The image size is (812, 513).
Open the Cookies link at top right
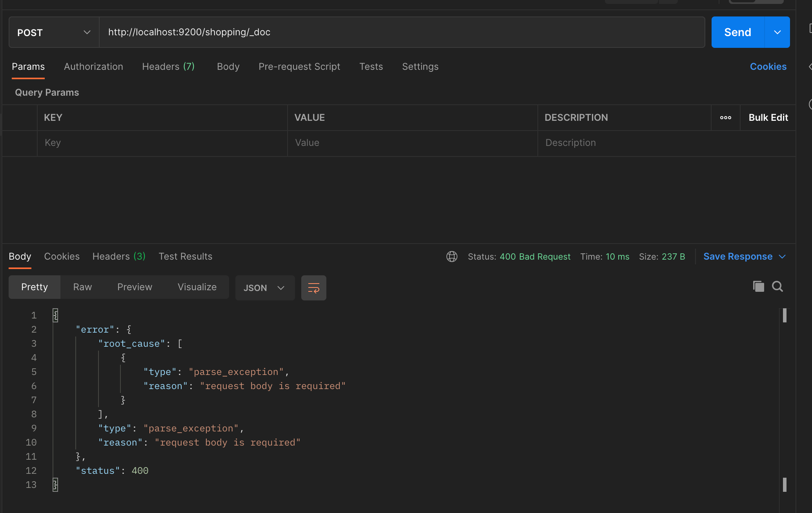click(768, 67)
